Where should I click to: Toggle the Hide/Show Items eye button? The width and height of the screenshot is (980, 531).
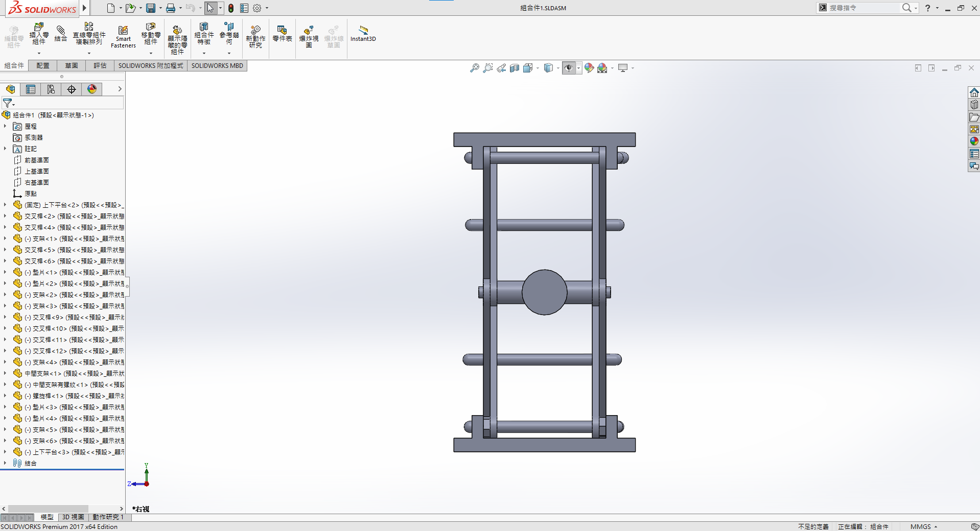[569, 68]
